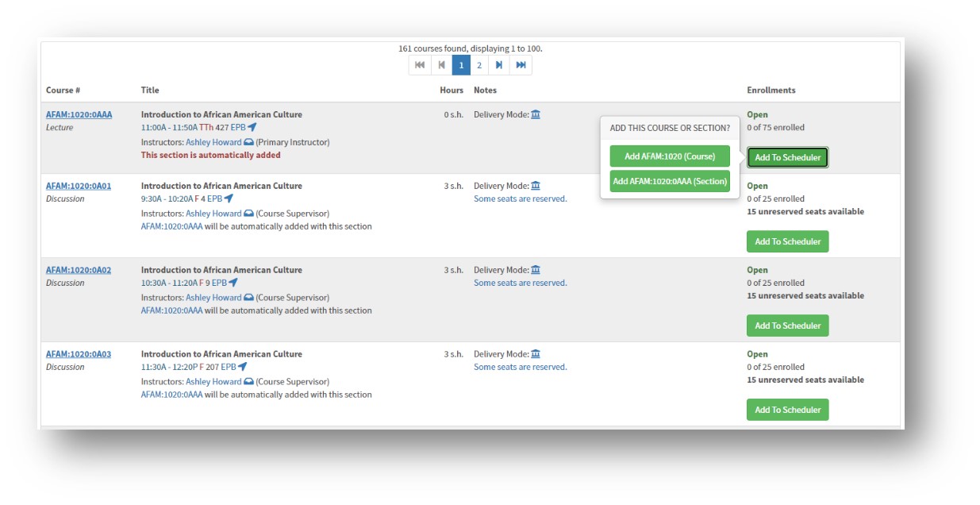
Task: Select page 2 of the results
Action: [x=479, y=65]
